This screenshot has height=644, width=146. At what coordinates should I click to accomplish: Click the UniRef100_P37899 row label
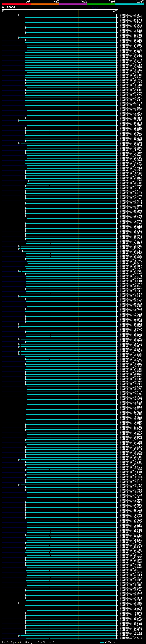pos(131,213)
